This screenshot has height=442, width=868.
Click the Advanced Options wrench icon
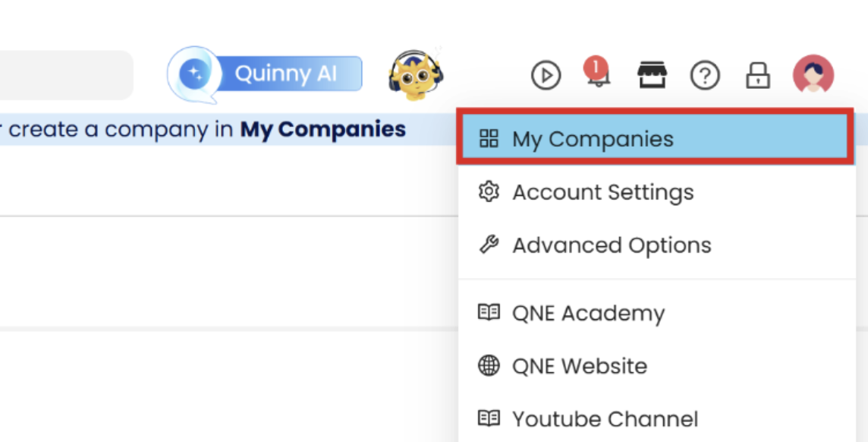(x=489, y=245)
